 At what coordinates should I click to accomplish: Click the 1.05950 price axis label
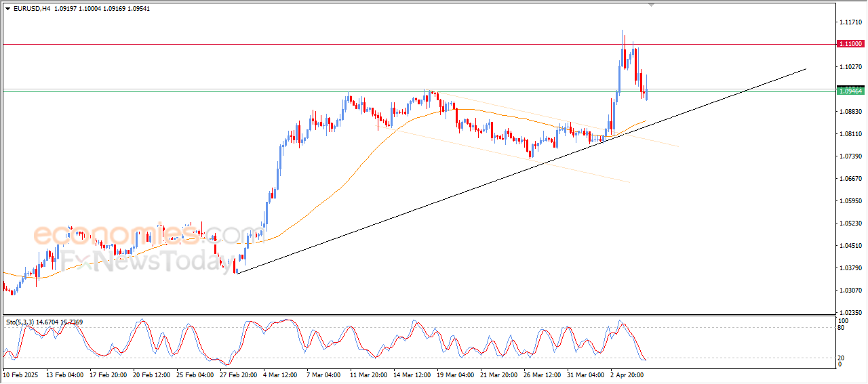[850, 201]
